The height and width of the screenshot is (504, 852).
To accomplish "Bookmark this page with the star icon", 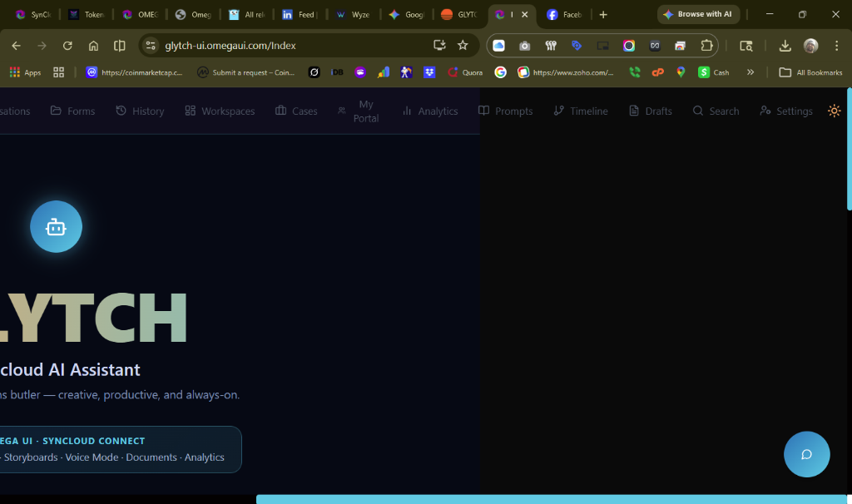I will tap(463, 46).
